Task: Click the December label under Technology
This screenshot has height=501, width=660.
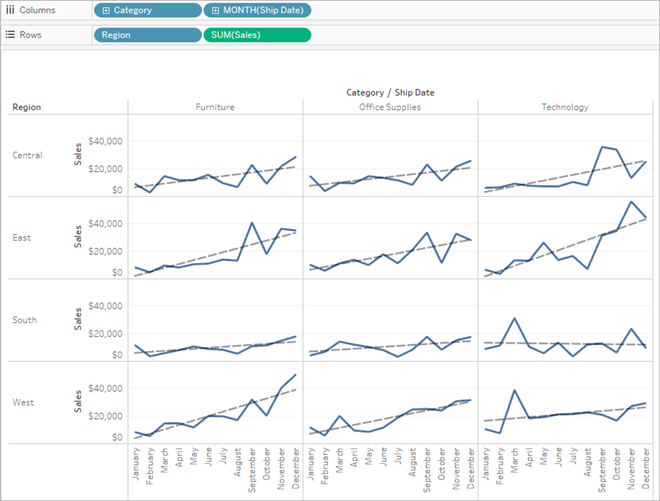Action: (x=646, y=468)
